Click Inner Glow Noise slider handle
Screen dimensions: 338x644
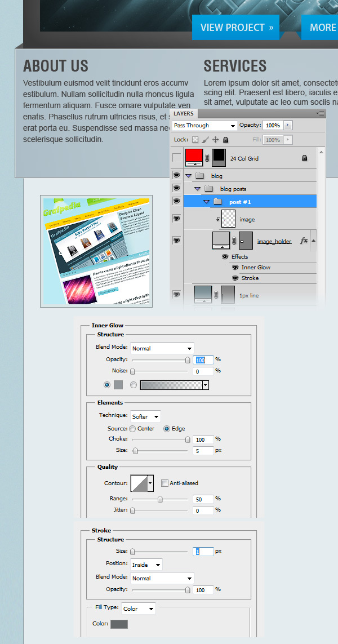[132, 372]
